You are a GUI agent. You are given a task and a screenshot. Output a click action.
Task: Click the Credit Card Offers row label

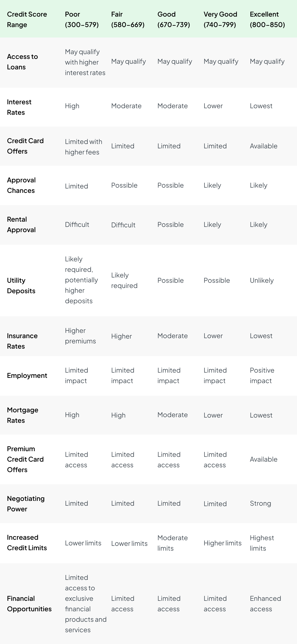pos(25,146)
